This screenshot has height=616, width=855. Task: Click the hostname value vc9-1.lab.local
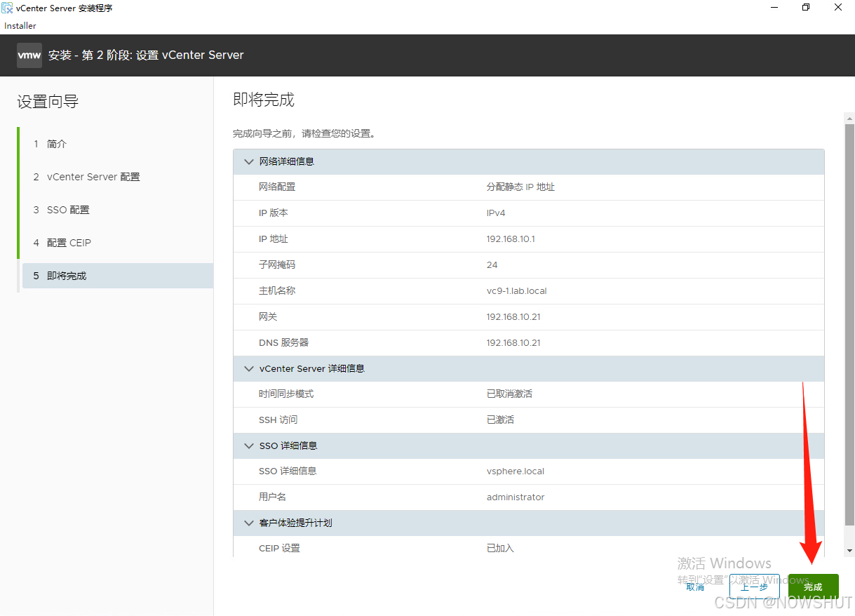click(x=516, y=291)
